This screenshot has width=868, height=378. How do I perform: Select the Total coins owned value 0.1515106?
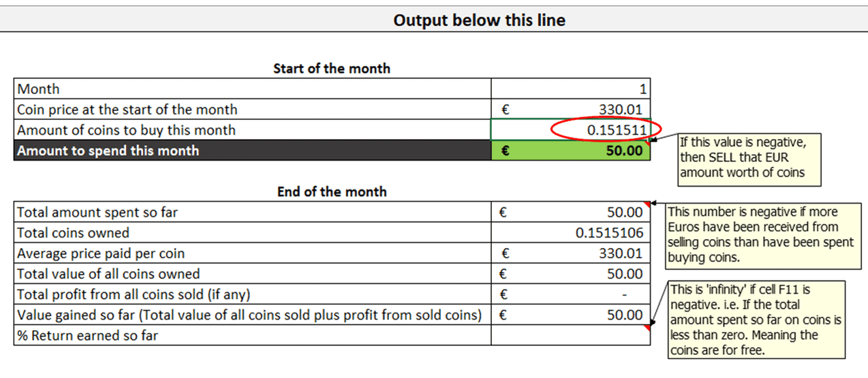(x=570, y=233)
